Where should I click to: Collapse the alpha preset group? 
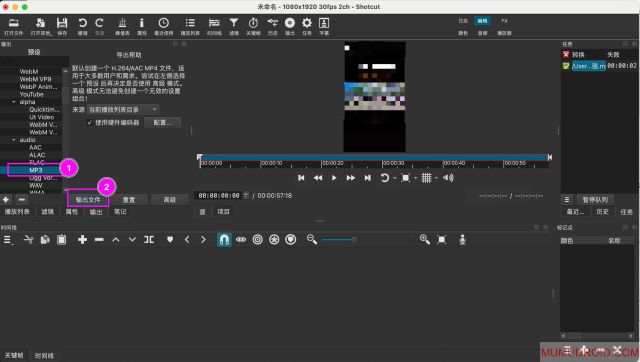tap(14, 102)
